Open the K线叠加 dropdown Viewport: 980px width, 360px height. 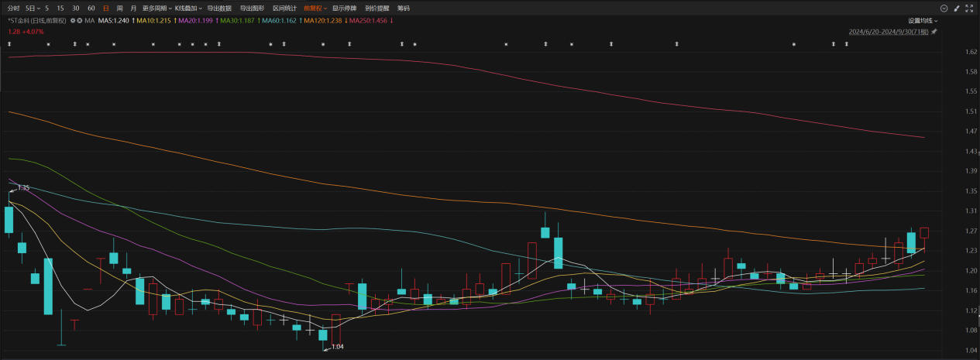(x=189, y=8)
